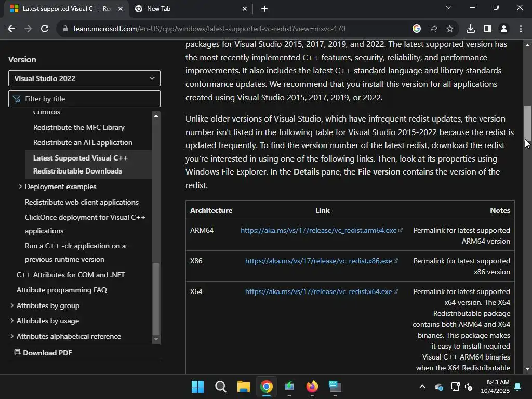This screenshot has height=399, width=532.
Task: Show hidden system tray icons
Action: tap(422, 387)
